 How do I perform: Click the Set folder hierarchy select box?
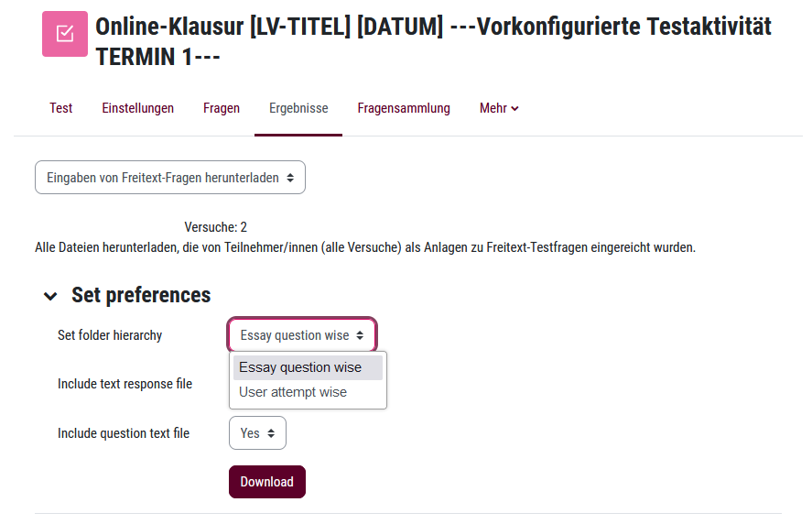point(302,334)
